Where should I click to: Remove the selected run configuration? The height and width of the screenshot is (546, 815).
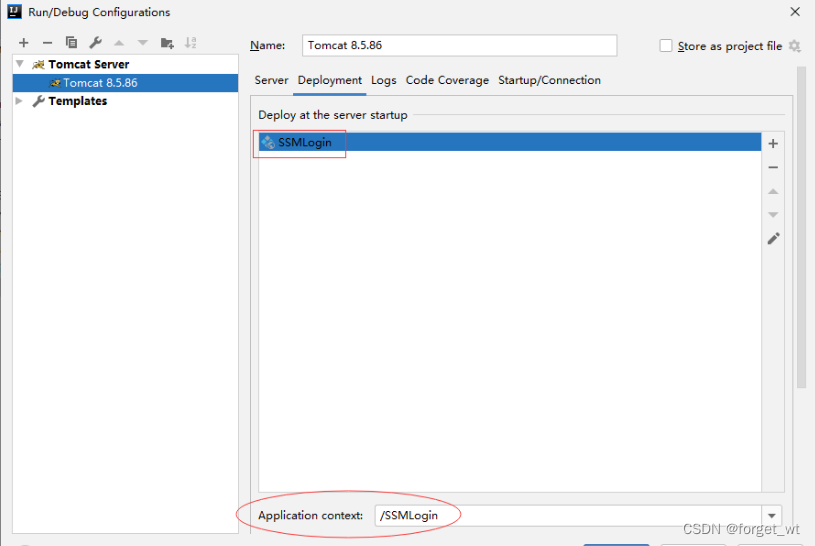coord(47,43)
